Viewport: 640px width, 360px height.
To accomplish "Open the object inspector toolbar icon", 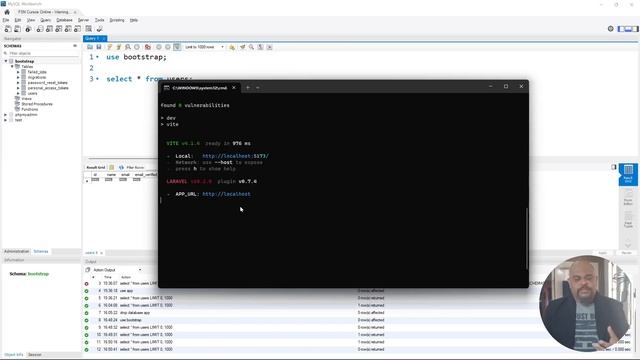I will click(28, 29).
